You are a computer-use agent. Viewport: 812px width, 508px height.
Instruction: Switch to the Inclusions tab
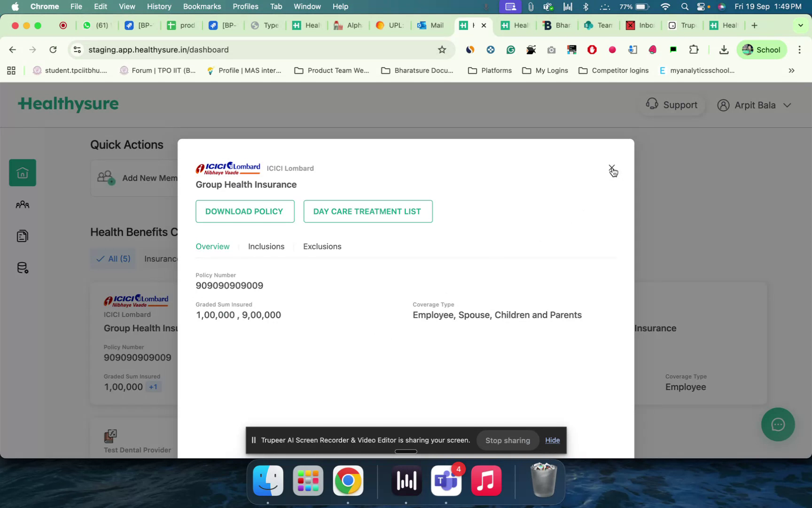[266, 246]
